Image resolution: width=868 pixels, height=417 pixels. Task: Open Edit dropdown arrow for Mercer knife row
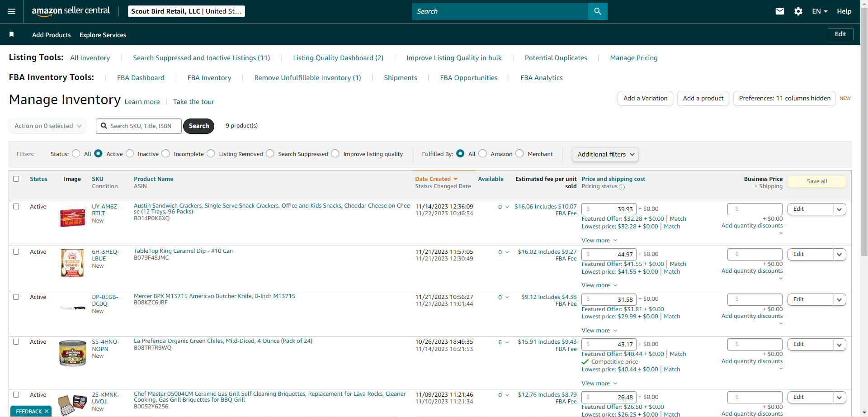(840, 299)
